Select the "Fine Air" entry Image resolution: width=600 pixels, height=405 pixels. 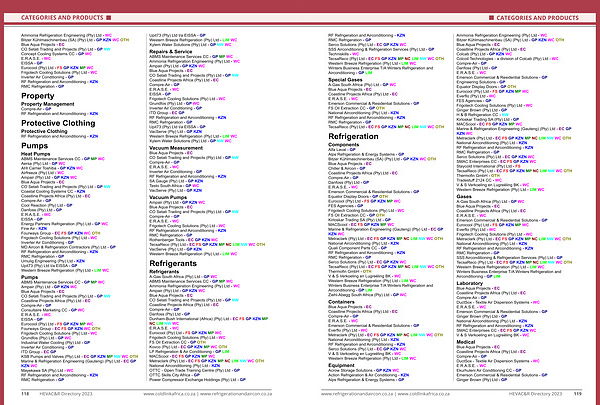point(34,229)
